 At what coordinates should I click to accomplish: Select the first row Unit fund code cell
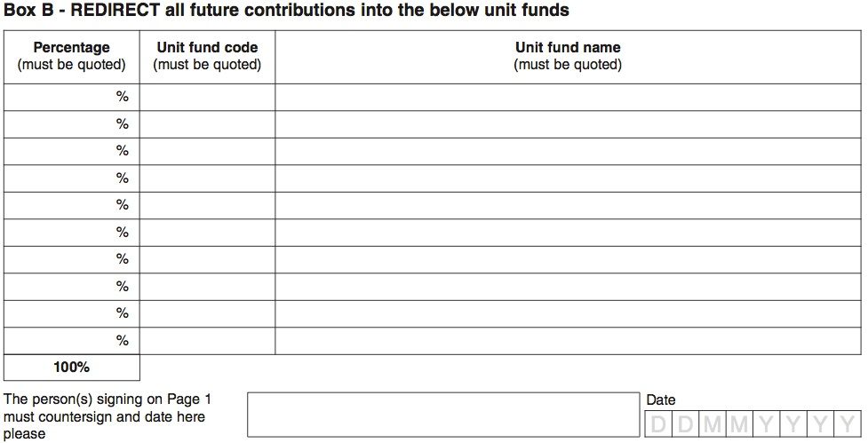tap(207, 98)
